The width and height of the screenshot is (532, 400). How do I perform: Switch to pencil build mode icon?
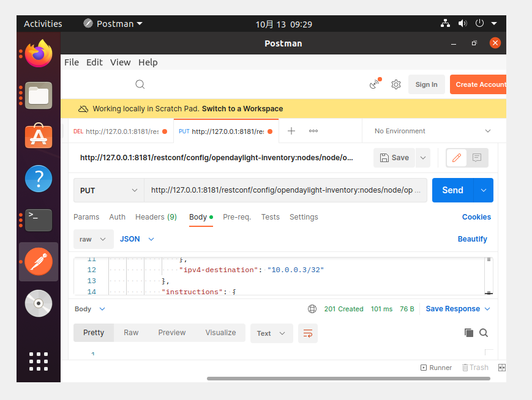457,158
